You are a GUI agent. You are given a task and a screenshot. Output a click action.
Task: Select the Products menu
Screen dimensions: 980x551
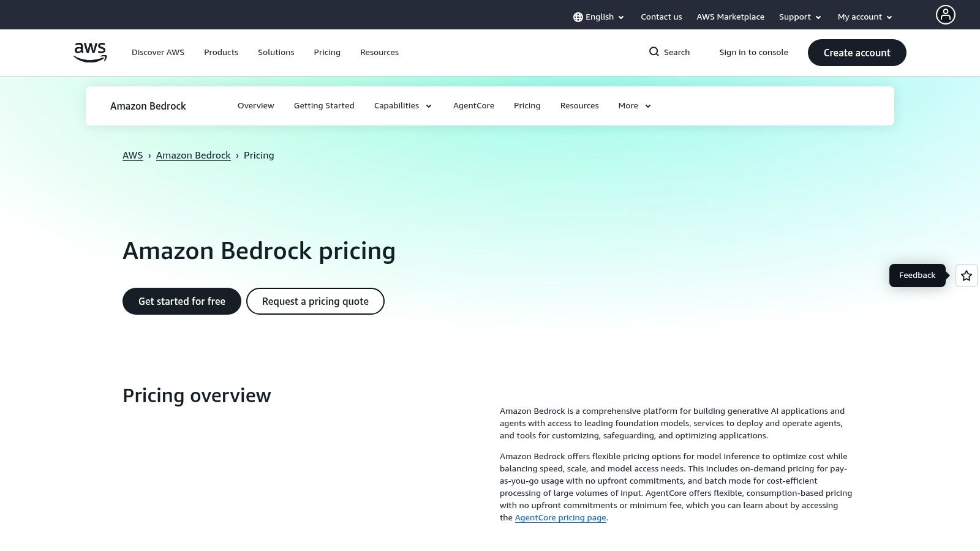point(221,52)
